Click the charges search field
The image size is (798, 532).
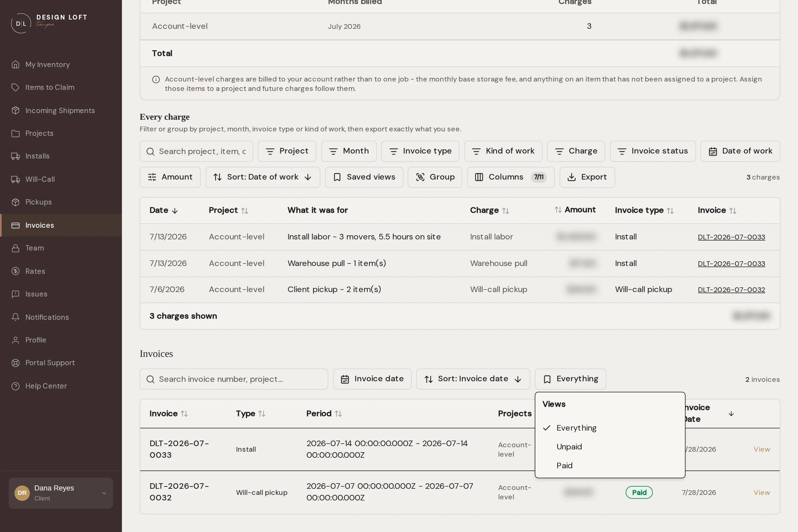(x=196, y=151)
